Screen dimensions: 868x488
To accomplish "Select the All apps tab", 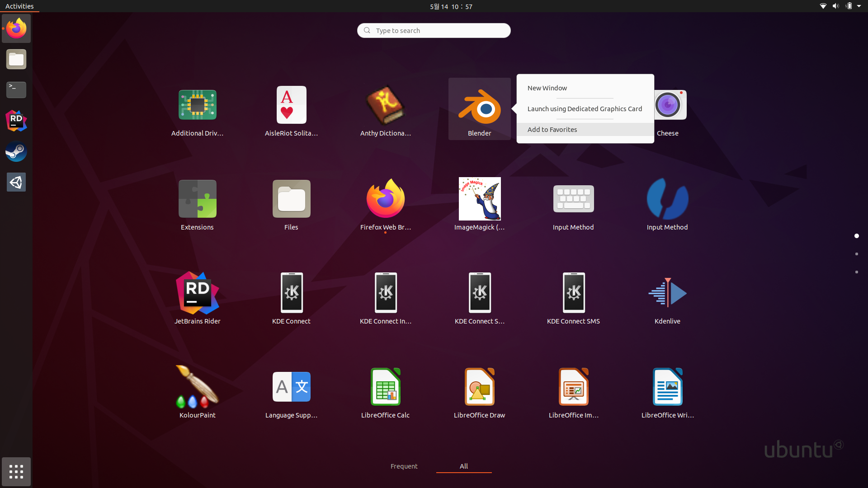I will (x=463, y=466).
